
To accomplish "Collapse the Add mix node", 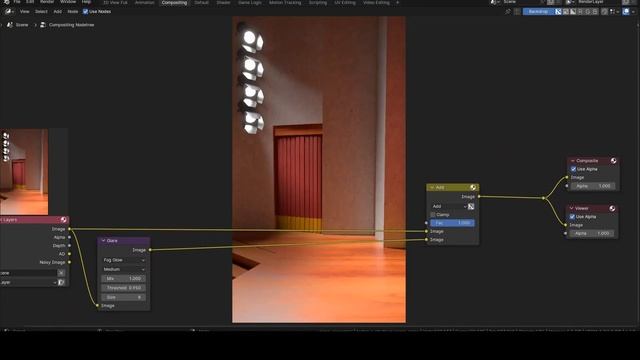I will (x=431, y=187).
